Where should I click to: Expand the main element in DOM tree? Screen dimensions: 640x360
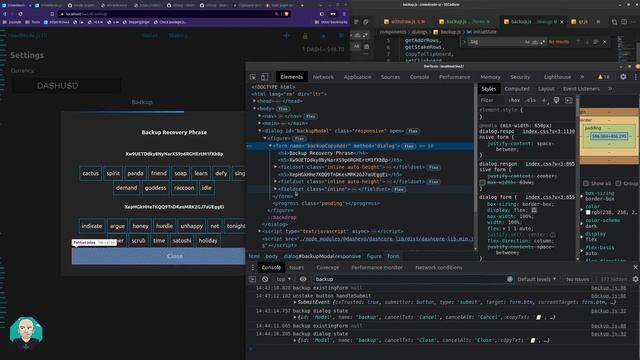260,123
